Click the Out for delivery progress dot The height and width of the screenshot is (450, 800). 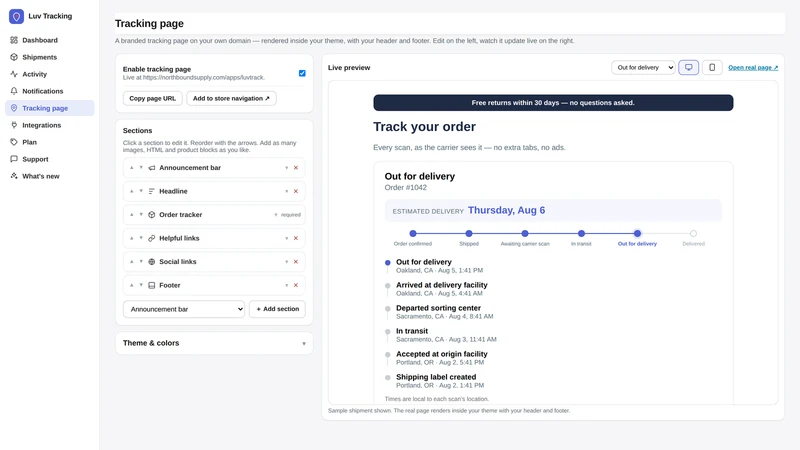637,234
